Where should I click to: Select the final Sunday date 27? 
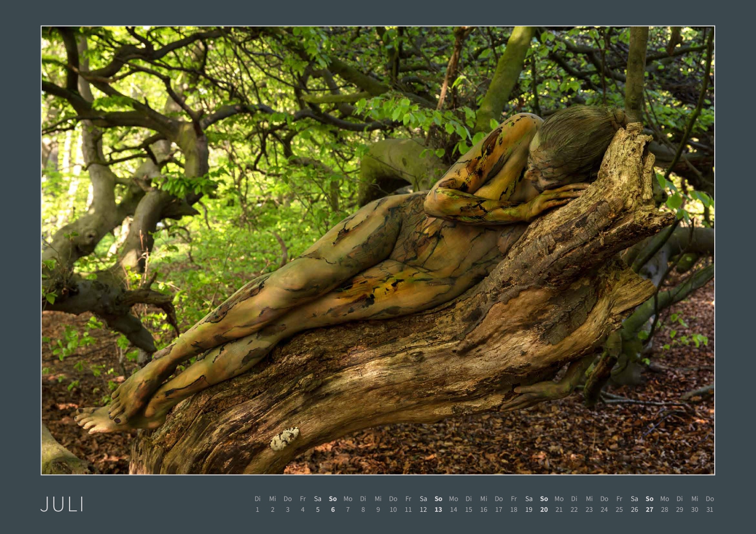coord(650,509)
